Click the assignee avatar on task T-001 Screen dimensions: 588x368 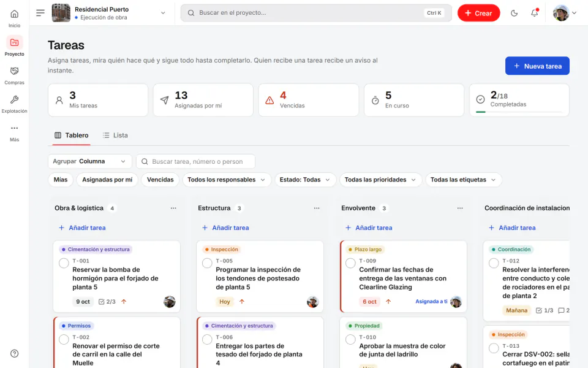170,302
